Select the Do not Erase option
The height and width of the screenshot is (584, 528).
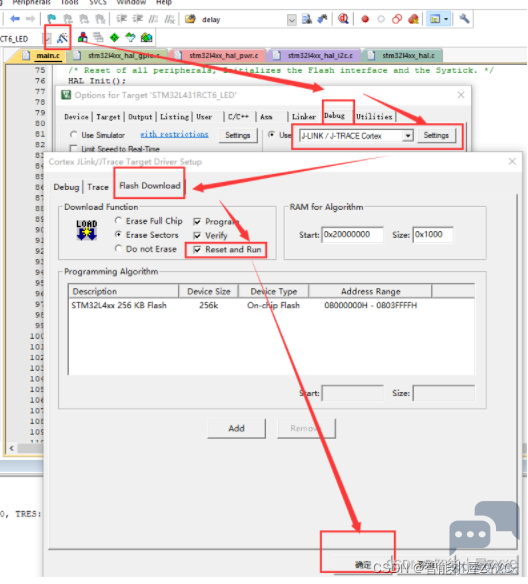point(118,248)
